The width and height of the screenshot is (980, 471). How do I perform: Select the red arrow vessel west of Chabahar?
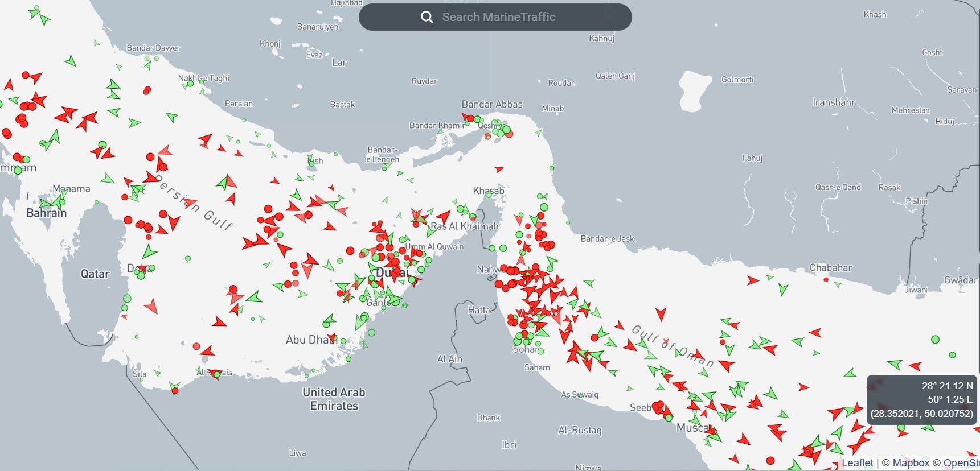752,280
